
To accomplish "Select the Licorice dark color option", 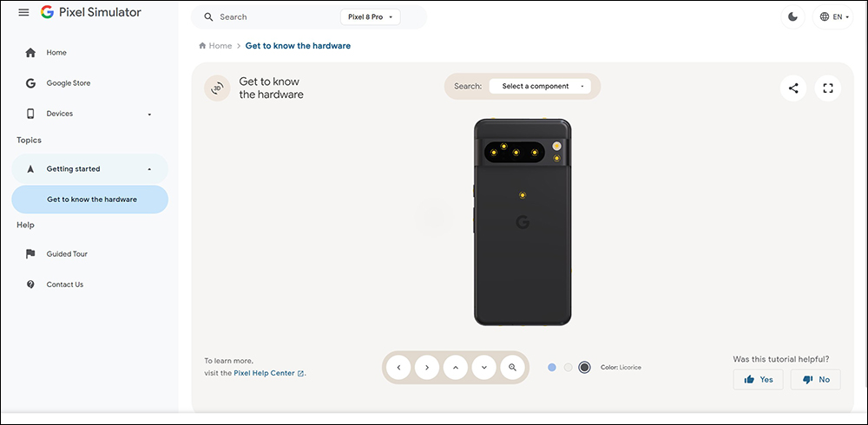I will (584, 368).
